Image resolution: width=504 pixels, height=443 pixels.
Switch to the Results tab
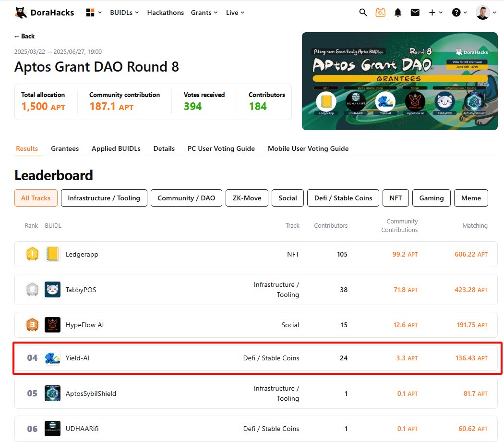point(27,148)
